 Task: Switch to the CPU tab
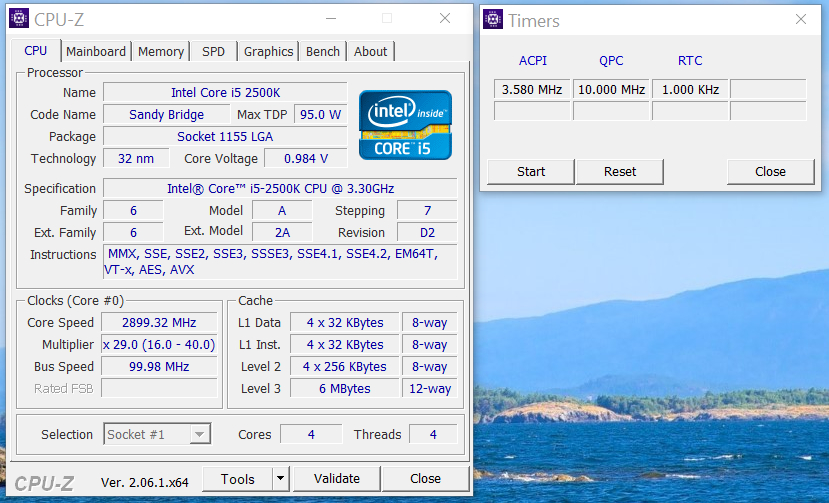click(35, 51)
